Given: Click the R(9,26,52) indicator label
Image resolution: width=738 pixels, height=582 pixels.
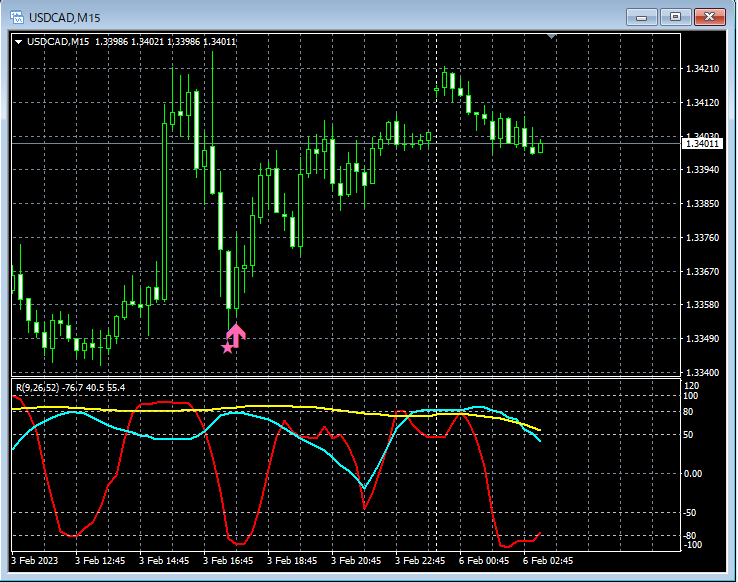Looking at the screenshot, I should (x=37, y=387).
